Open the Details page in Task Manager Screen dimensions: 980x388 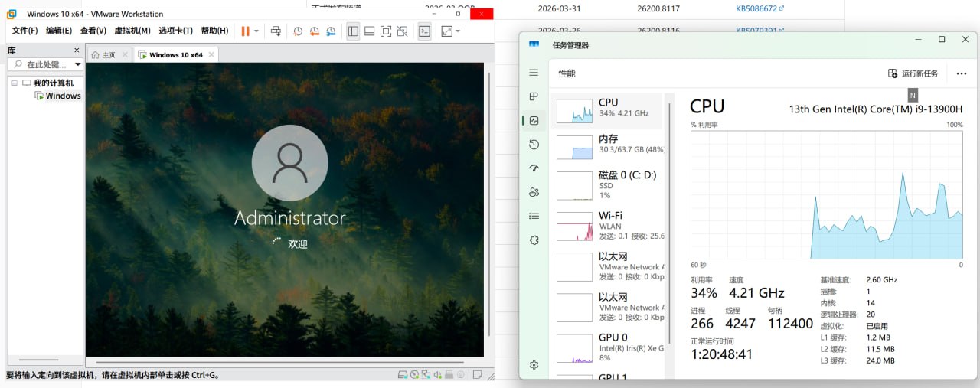tap(534, 216)
